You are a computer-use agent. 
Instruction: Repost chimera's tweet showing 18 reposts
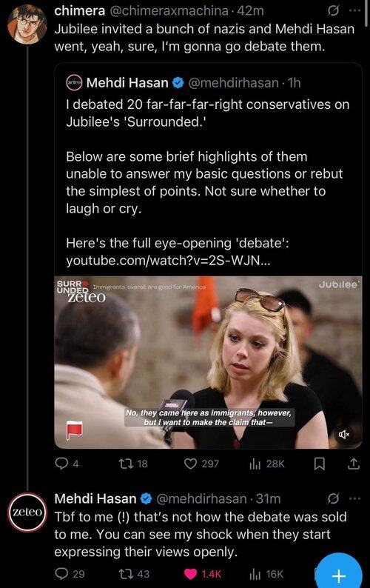pos(133,464)
